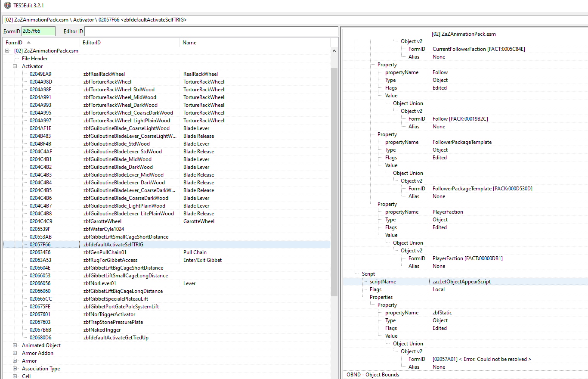Select File Header tree item

(x=35, y=59)
